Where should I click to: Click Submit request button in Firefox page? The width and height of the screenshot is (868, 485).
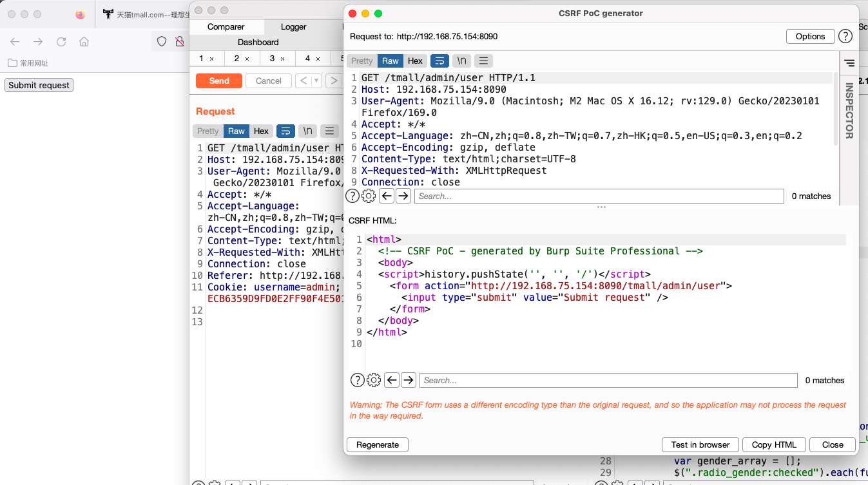(39, 85)
